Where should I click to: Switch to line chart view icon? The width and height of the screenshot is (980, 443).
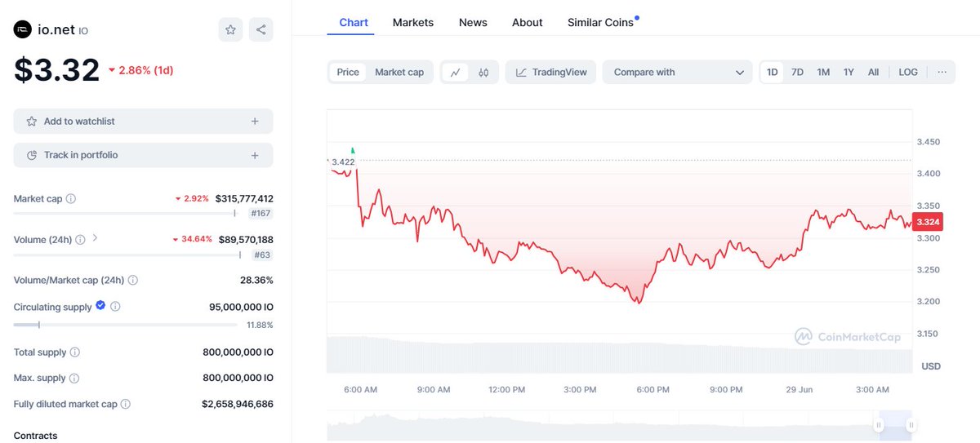coord(455,72)
